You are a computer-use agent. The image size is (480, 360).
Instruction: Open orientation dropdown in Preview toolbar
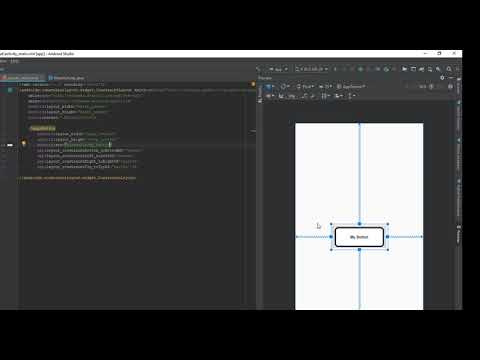tap(285, 87)
